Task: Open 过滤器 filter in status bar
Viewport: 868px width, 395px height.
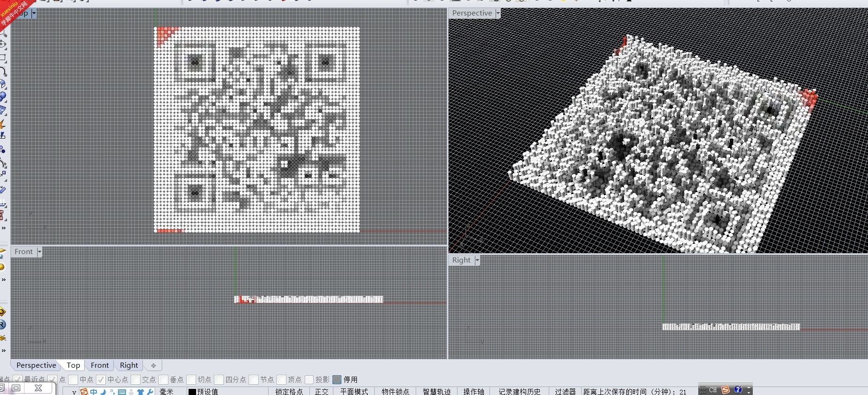Action: (x=565, y=392)
